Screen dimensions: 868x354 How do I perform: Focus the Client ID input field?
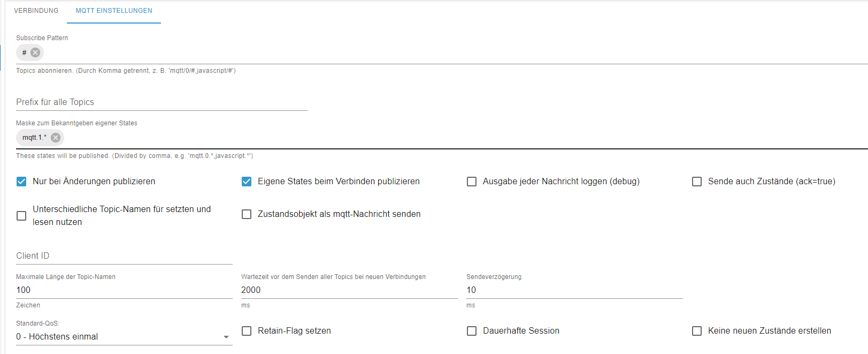[124, 256]
